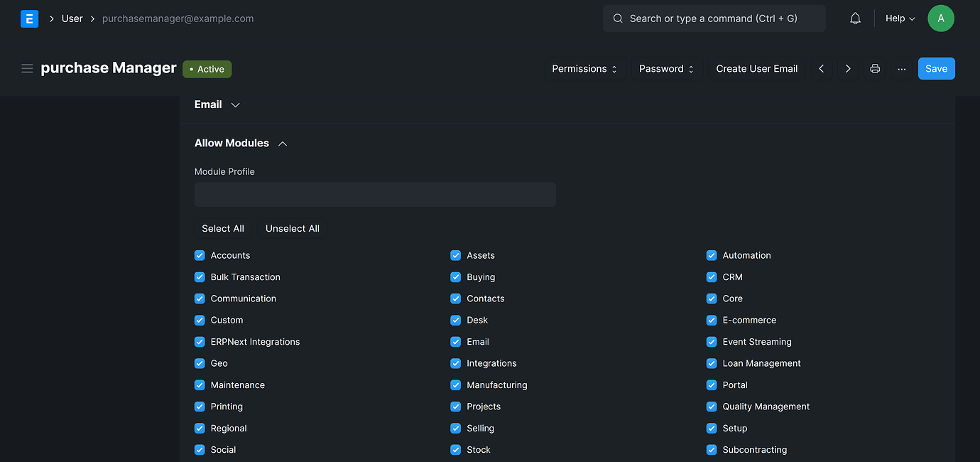Image resolution: width=980 pixels, height=462 pixels.
Task: Toggle the sidebar with the hamburger icon
Action: [x=27, y=68]
